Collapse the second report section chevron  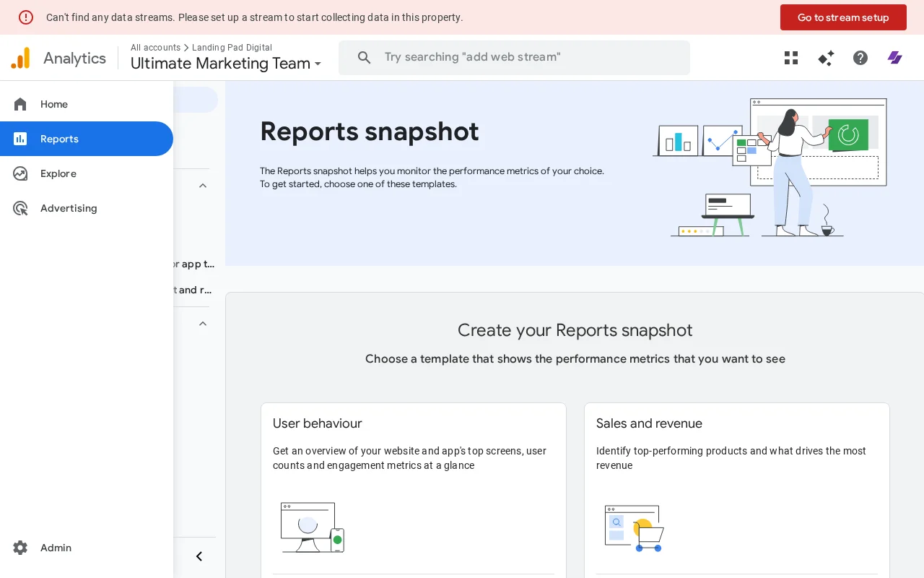(x=203, y=324)
